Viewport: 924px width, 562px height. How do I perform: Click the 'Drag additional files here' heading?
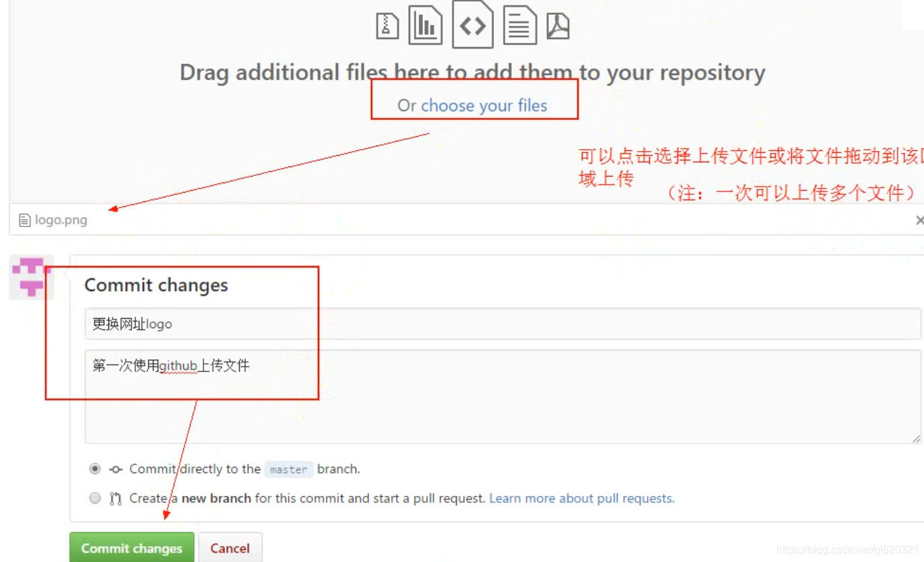(x=472, y=72)
